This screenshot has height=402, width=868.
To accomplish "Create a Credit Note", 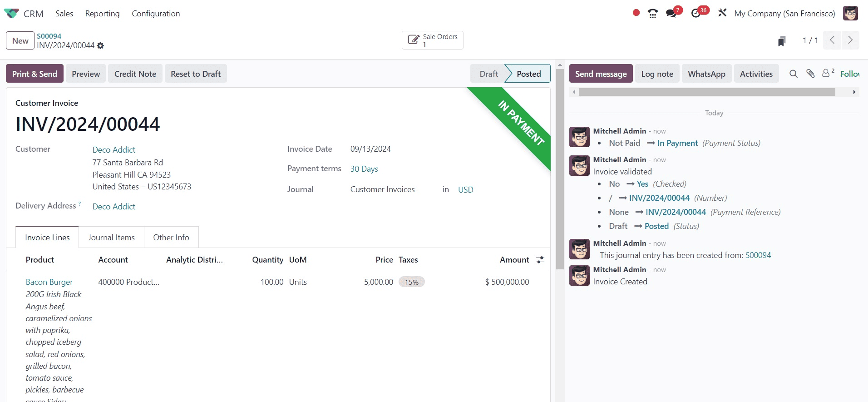I will coord(135,74).
